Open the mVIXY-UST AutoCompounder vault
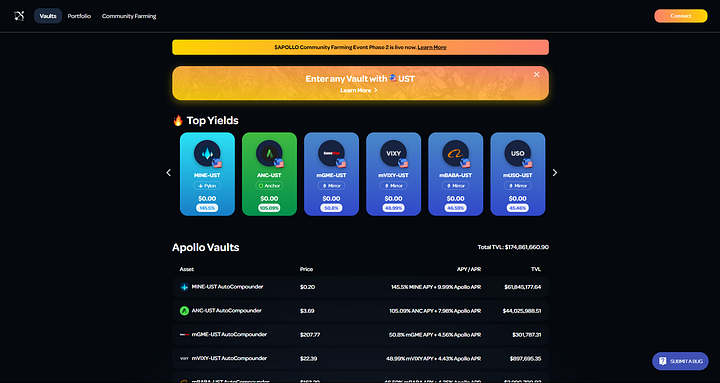Viewport: 720px width, 383px height. tap(360, 359)
